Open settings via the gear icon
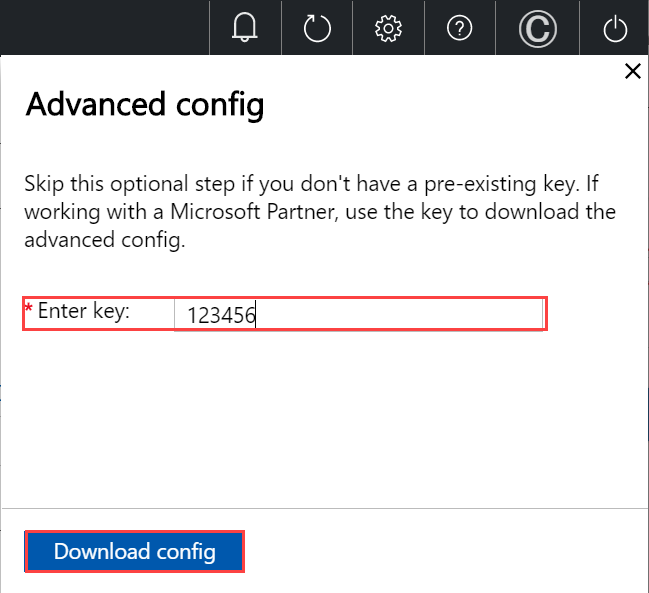 388,28
